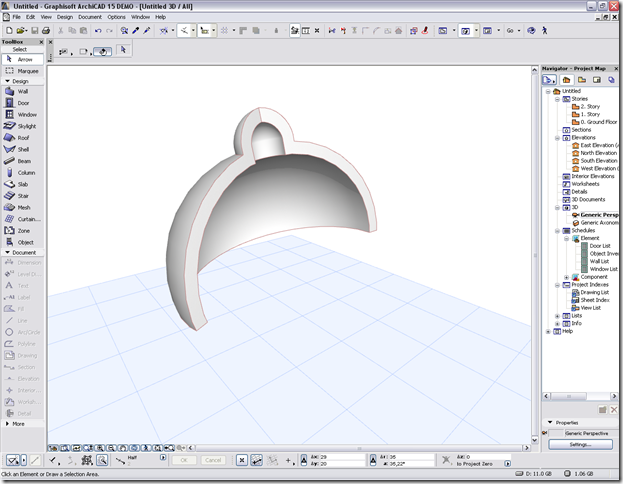Open the Document menu
The height and width of the screenshot is (484, 623).
pyautogui.click(x=90, y=17)
